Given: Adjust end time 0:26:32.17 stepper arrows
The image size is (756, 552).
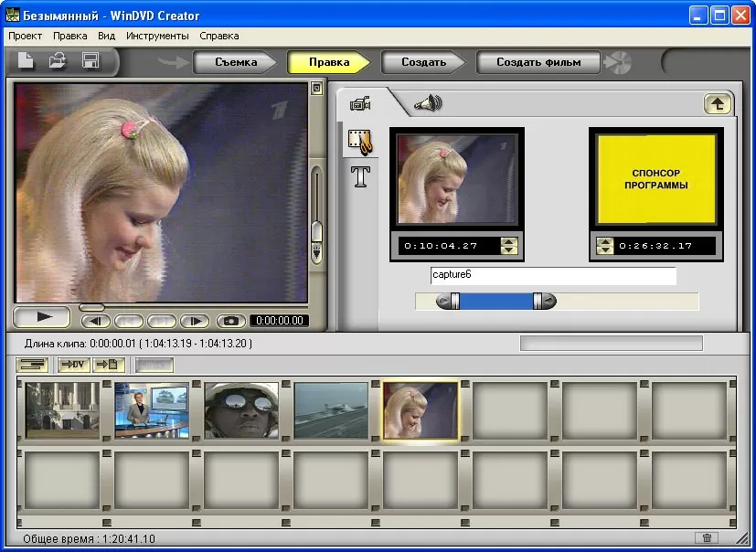Looking at the screenshot, I should tap(604, 246).
